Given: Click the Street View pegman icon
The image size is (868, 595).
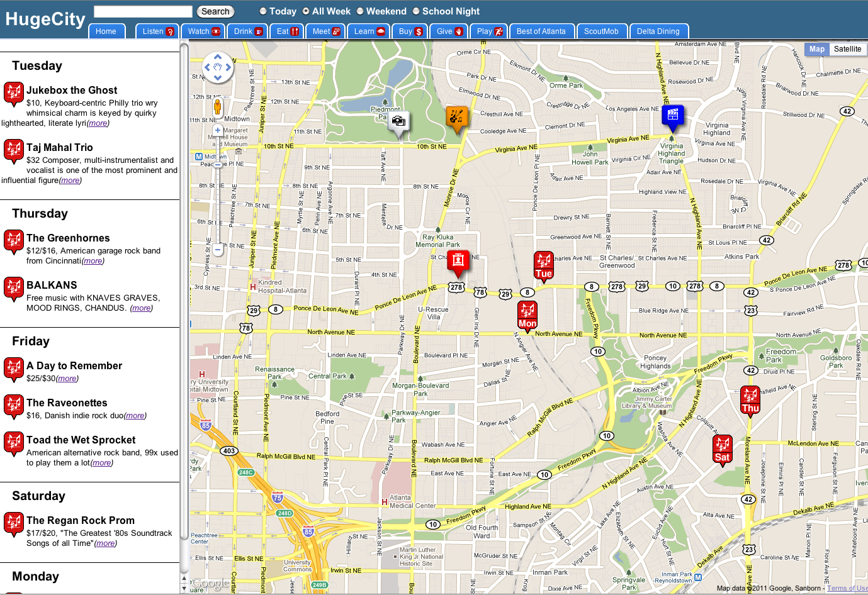Looking at the screenshot, I should pyautogui.click(x=217, y=107).
